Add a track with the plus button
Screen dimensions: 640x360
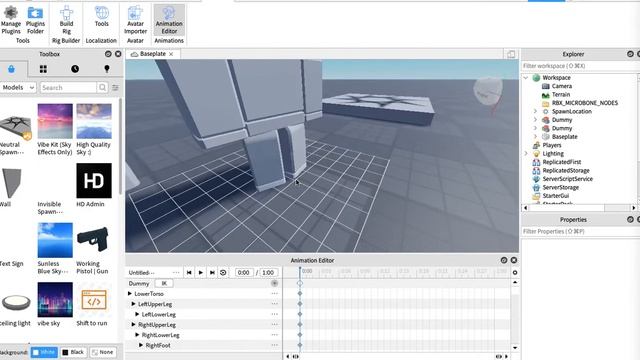(274, 283)
